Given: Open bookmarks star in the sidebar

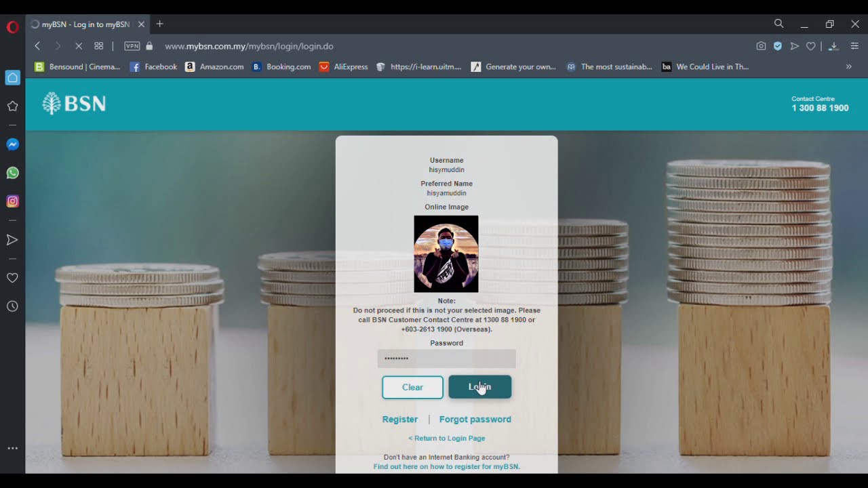Looking at the screenshot, I should (x=12, y=106).
